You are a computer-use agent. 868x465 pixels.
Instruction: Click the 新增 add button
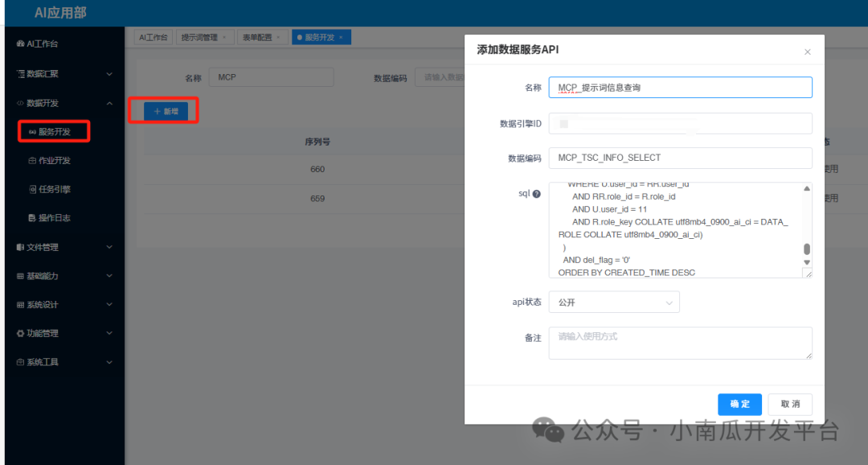[166, 111]
